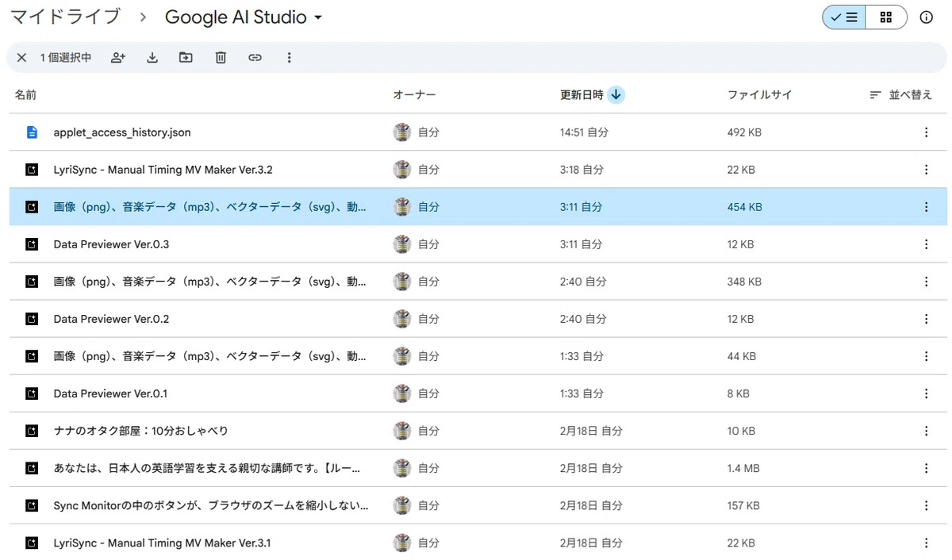
Task: Sort by 名前 column header
Action: [25, 94]
